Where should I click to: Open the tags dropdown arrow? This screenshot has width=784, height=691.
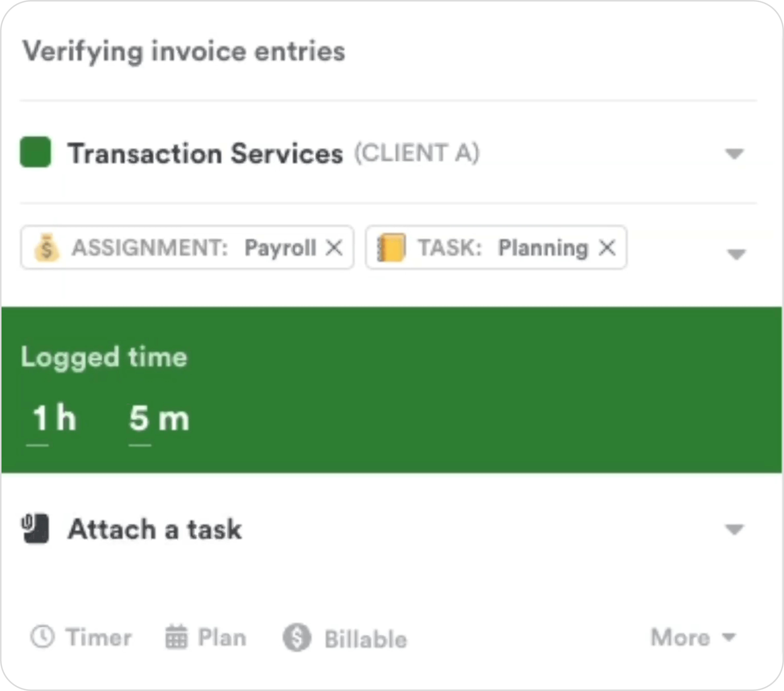736,254
